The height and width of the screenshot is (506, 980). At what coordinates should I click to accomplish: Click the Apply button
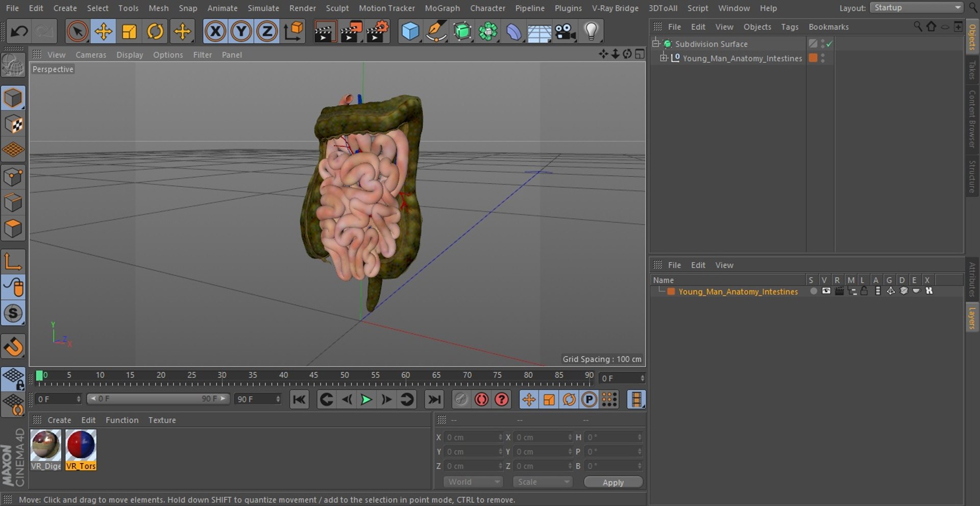point(613,483)
